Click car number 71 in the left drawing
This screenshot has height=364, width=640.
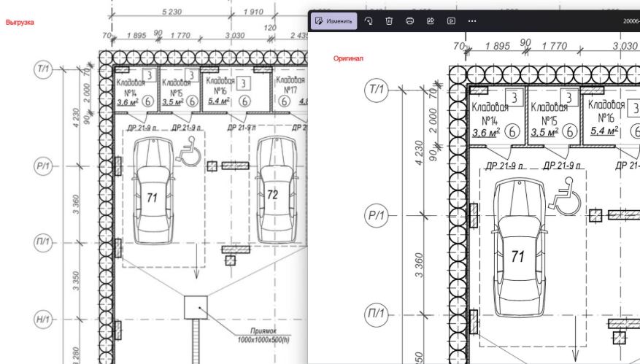(x=153, y=198)
